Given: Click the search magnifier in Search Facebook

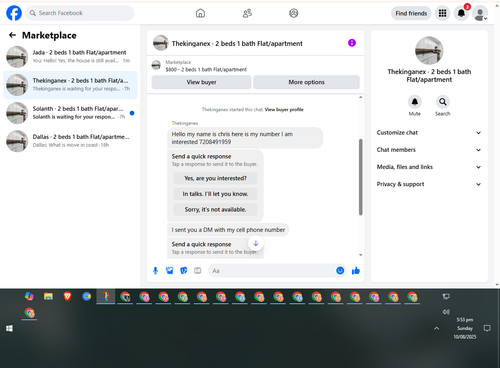Looking at the screenshot, I should (33, 13).
